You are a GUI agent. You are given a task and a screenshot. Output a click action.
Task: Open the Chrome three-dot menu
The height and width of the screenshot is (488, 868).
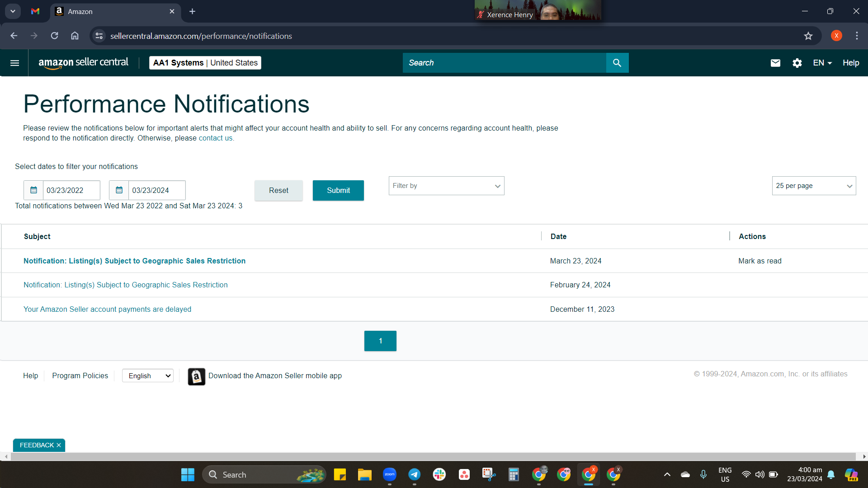click(x=857, y=36)
